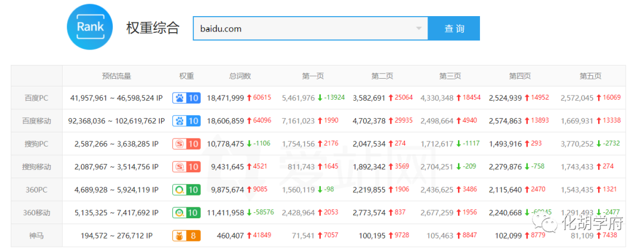This screenshot has height=251, width=644.
Task: Click the Shenma weight 8 badge
Action: pos(186,235)
